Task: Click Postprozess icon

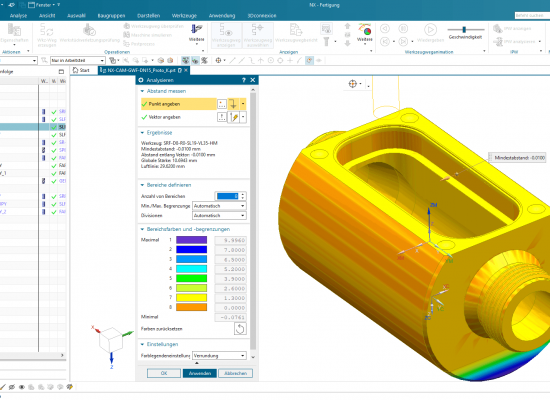Action: click(x=126, y=44)
